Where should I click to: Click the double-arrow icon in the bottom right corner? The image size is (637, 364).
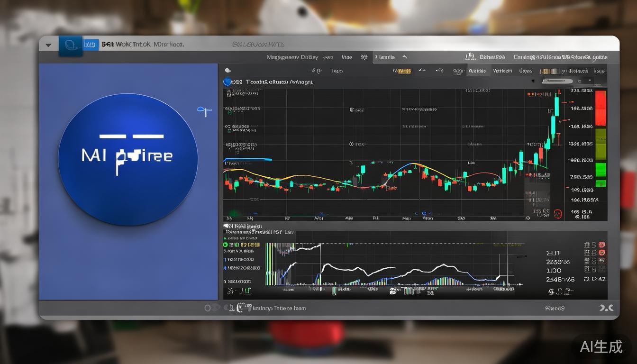(606, 308)
